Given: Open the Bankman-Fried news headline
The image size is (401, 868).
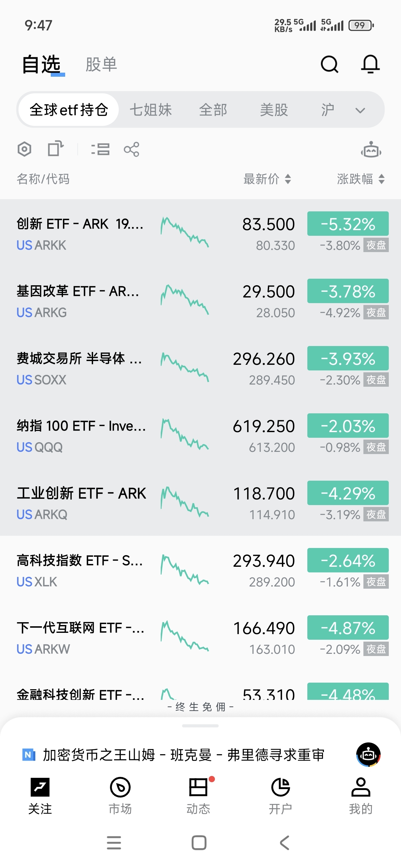Looking at the screenshot, I should click(184, 755).
